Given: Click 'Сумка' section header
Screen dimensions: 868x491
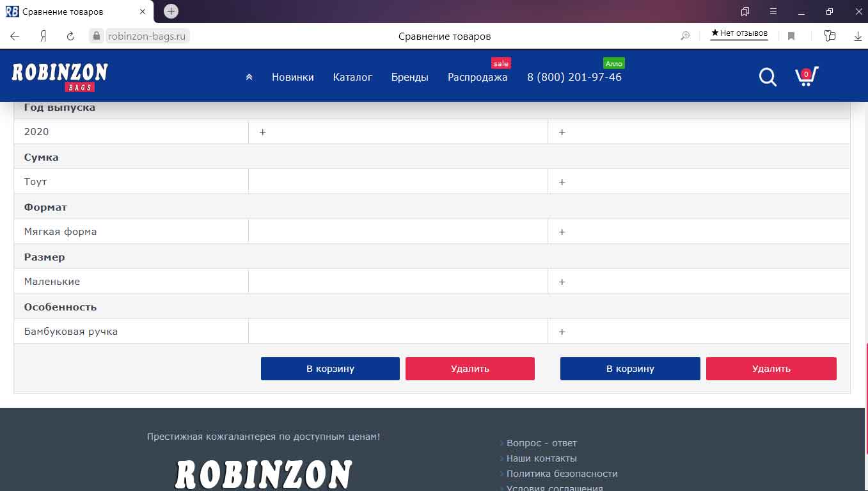Looking at the screenshot, I should pos(41,157).
